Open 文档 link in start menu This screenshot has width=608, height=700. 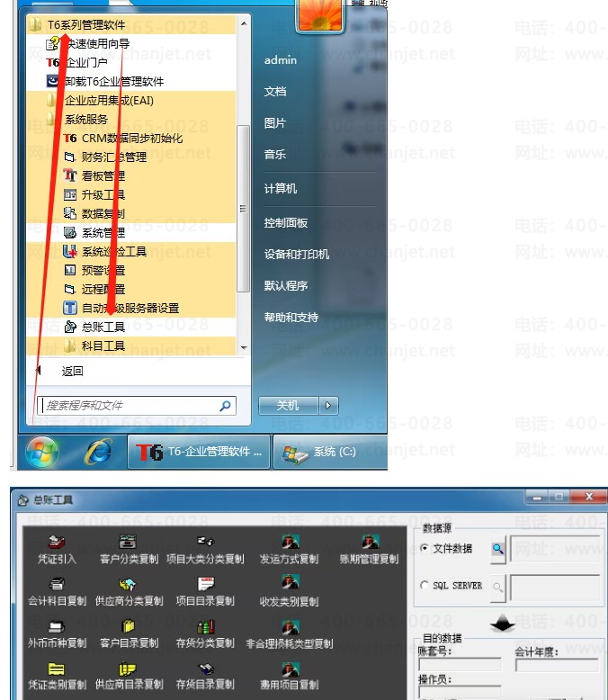tap(275, 92)
